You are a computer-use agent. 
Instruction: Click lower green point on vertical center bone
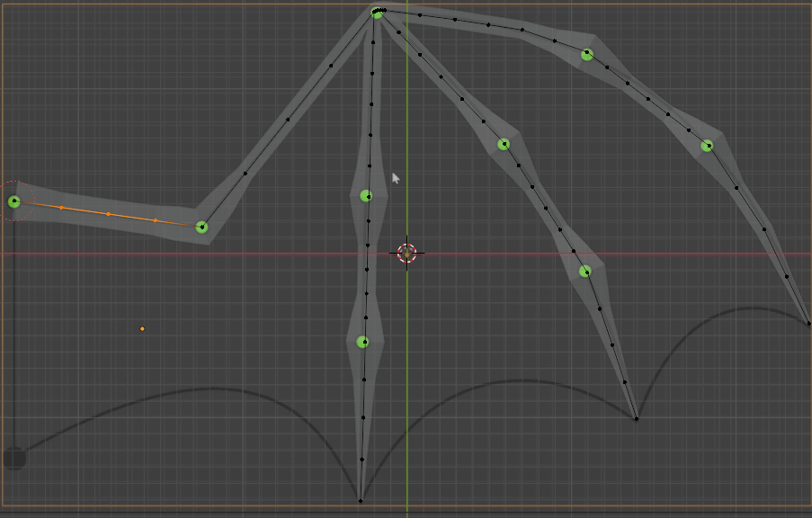pos(362,342)
